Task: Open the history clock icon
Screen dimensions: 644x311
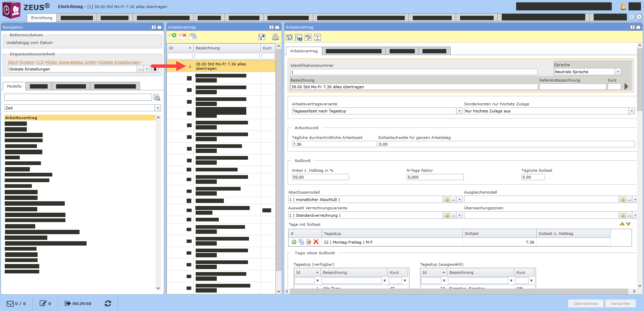Action: pyautogui.click(x=308, y=37)
